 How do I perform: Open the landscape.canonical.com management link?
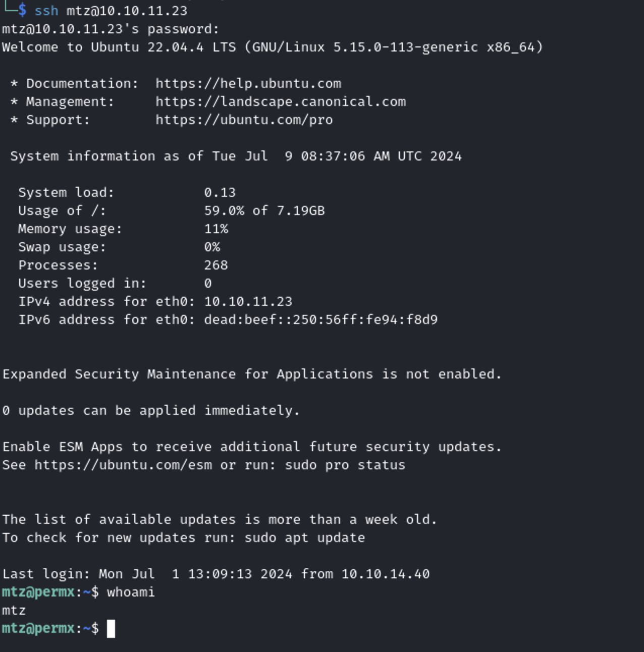point(280,101)
